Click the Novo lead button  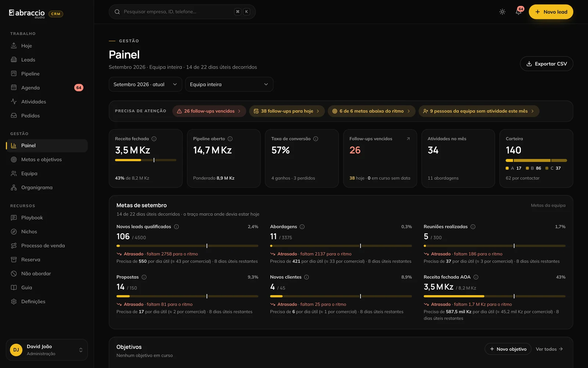coord(551,12)
